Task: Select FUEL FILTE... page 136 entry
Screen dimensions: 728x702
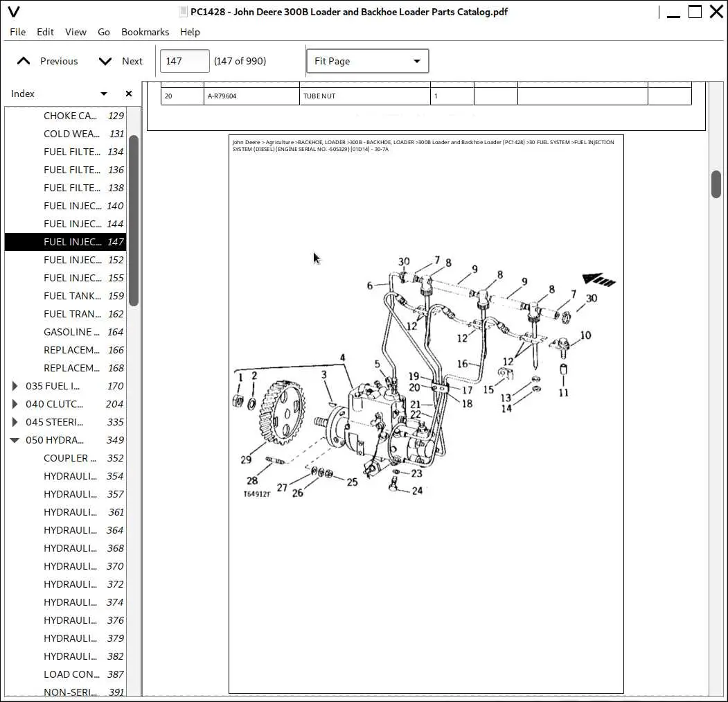Action: click(66, 170)
